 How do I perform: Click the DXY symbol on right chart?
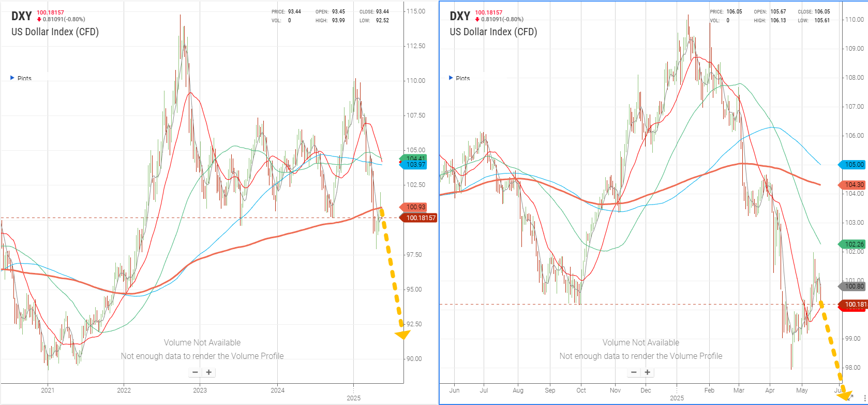[460, 16]
